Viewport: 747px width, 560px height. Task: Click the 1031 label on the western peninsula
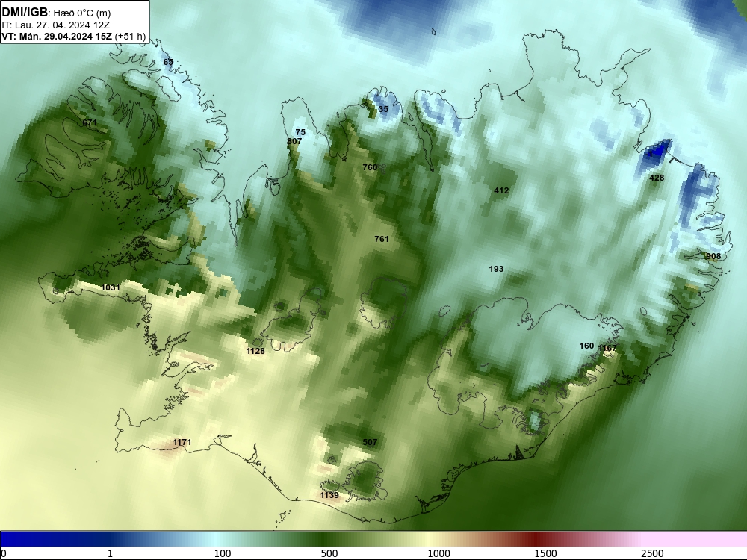click(111, 287)
